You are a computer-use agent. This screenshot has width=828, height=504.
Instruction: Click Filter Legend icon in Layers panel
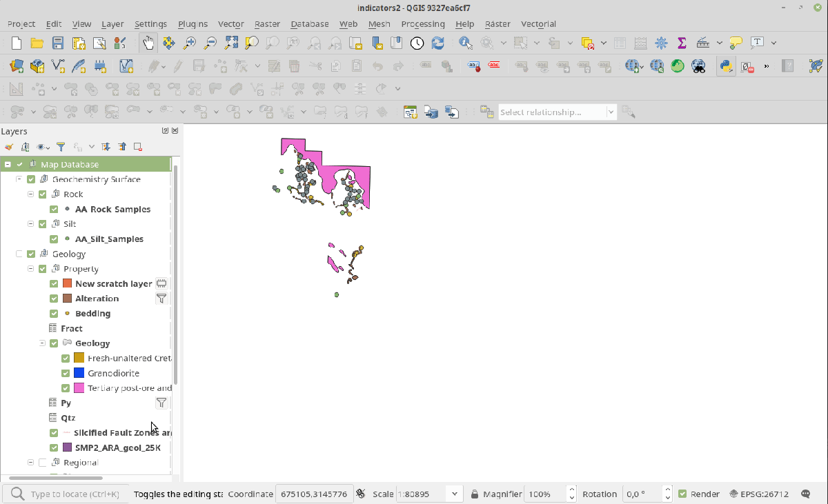tap(61, 147)
